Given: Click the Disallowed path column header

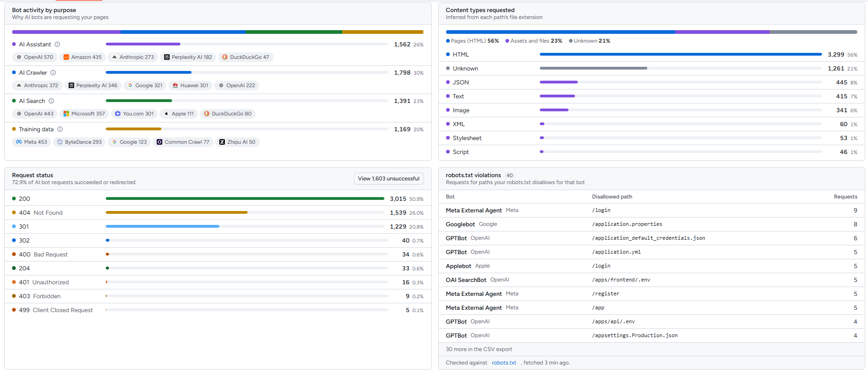Looking at the screenshot, I should [x=612, y=197].
